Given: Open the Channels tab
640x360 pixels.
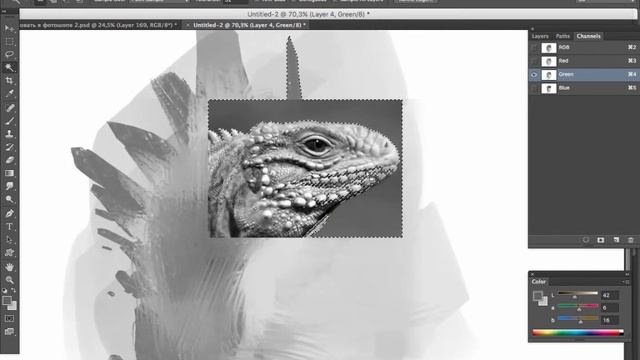Looking at the screenshot, I should (589, 36).
